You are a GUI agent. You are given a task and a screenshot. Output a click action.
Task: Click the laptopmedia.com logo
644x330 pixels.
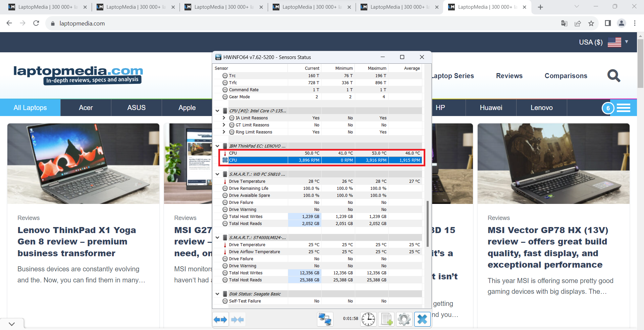[x=78, y=75]
